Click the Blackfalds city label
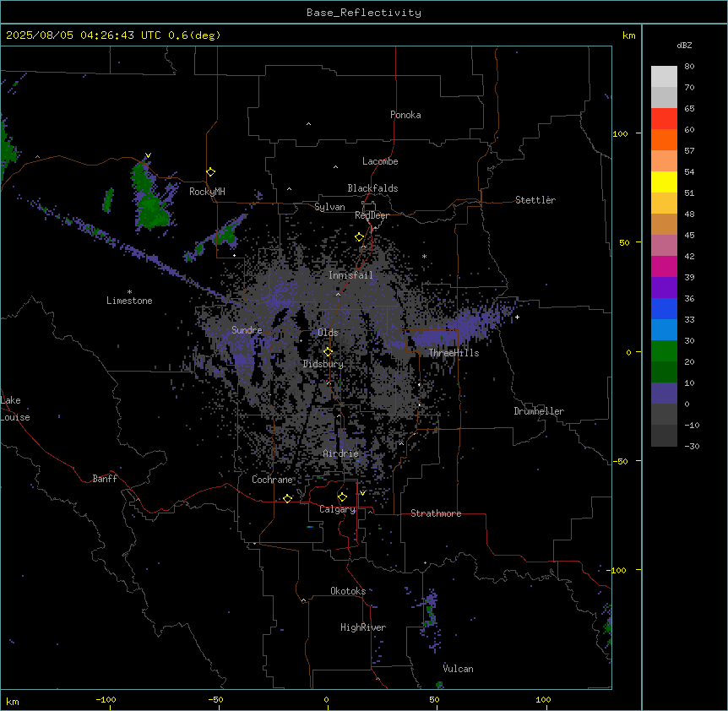728x711 pixels. click(x=372, y=188)
